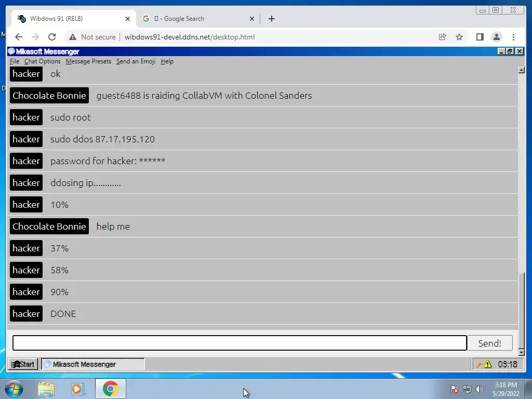Close the Mikasoft Messenger window
The height and width of the screenshot is (399, 532).
tap(519, 51)
